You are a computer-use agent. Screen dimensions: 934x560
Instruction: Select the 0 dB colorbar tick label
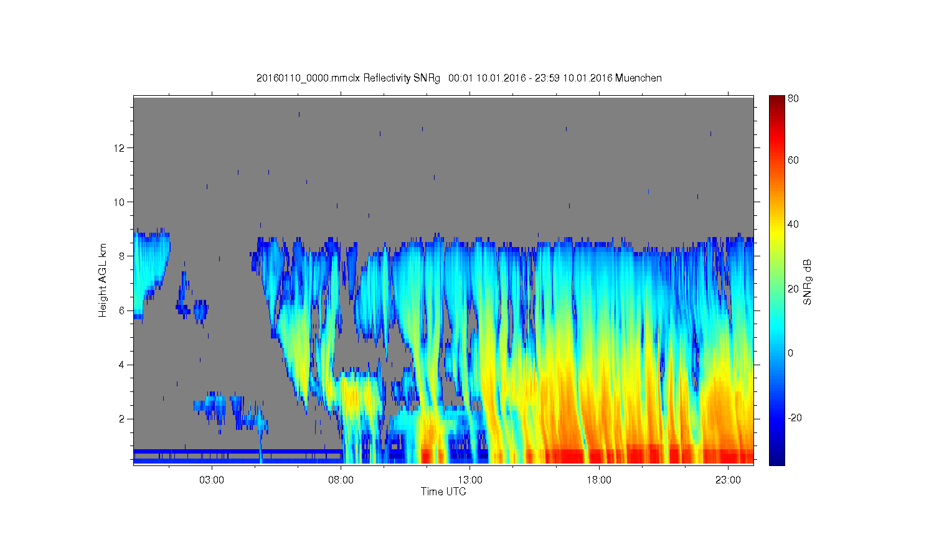coord(791,353)
